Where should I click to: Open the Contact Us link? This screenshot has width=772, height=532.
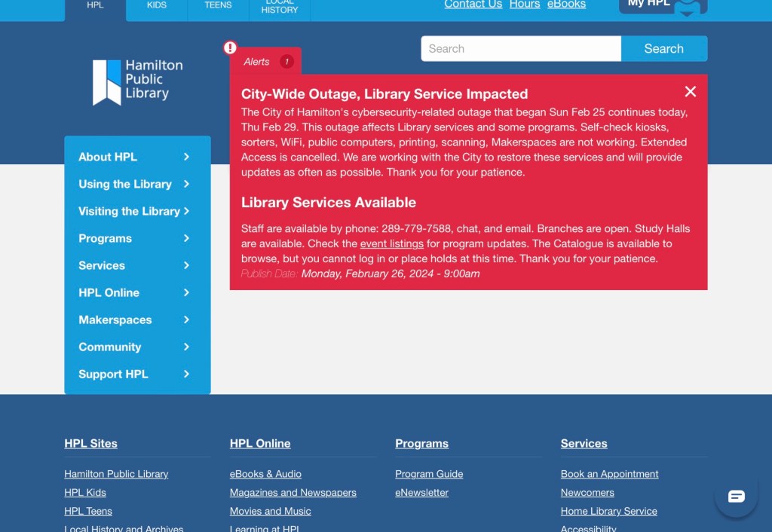[473, 5]
